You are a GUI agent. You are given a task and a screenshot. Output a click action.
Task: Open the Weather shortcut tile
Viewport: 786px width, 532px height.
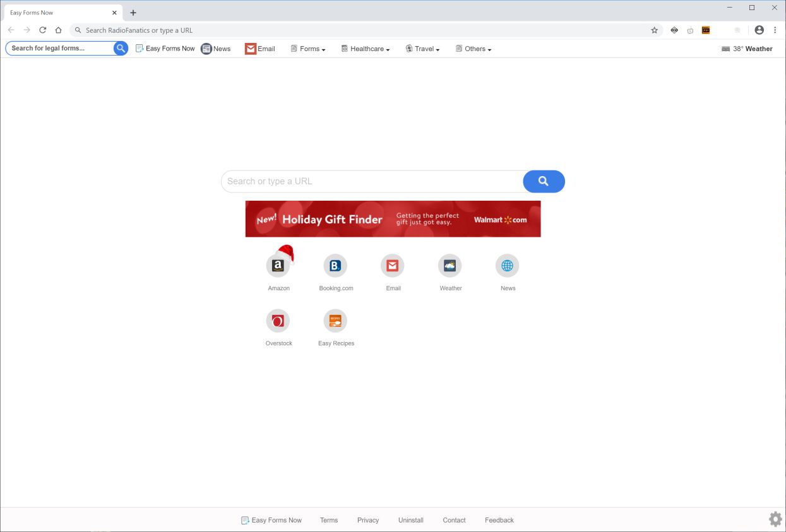(450, 266)
